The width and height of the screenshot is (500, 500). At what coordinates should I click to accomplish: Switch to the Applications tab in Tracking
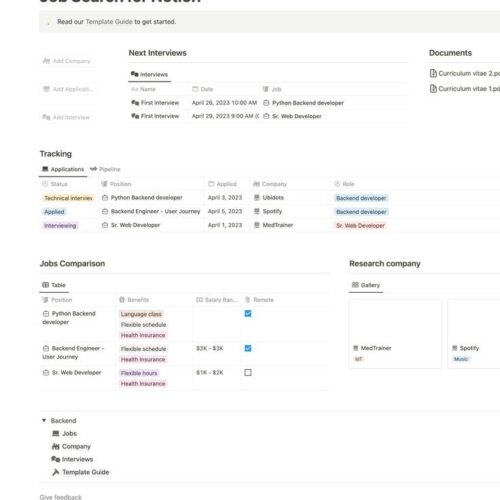pyautogui.click(x=63, y=169)
